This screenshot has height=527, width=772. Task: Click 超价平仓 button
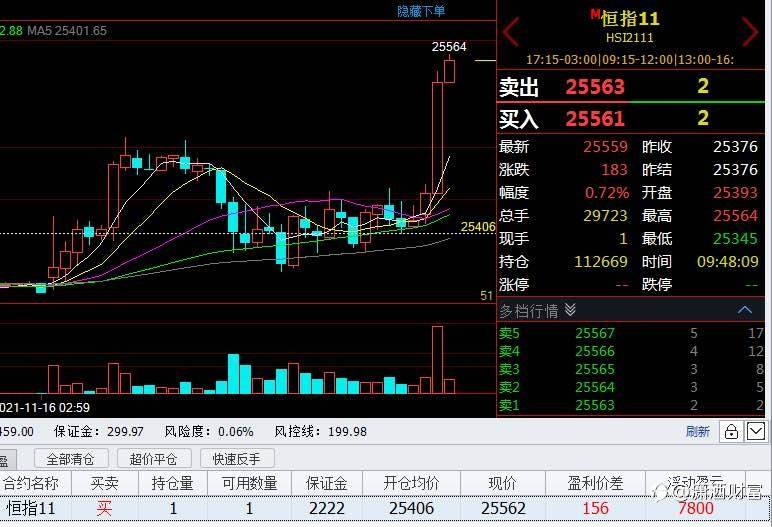point(154,459)
